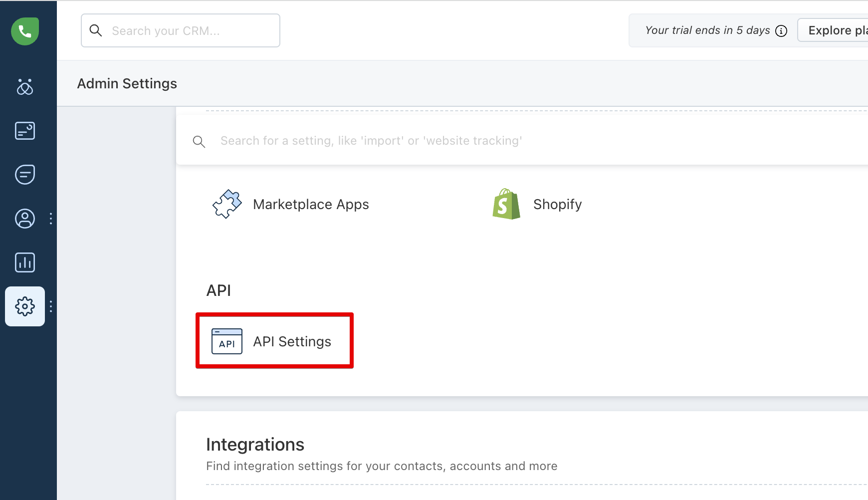Open the bar chart reports icon
This screenshot has height=500, width=868.
click(x=25, y=262)
